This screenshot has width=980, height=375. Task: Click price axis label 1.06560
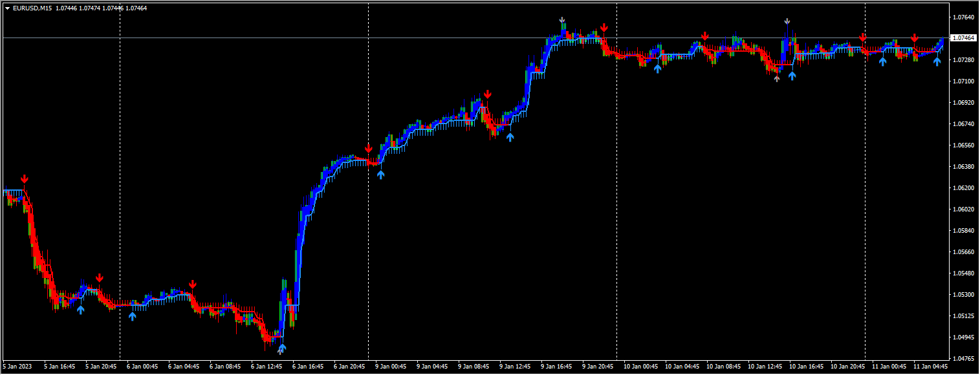pyautogui.click(x=964, y=145)
